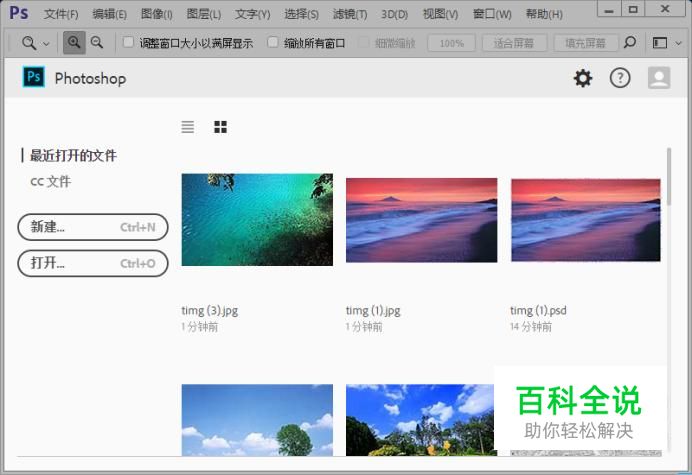The height and width of the screenshot is (475, 692).
Task: Open the 文件(F) menu
Action: [x=61, y=14]
